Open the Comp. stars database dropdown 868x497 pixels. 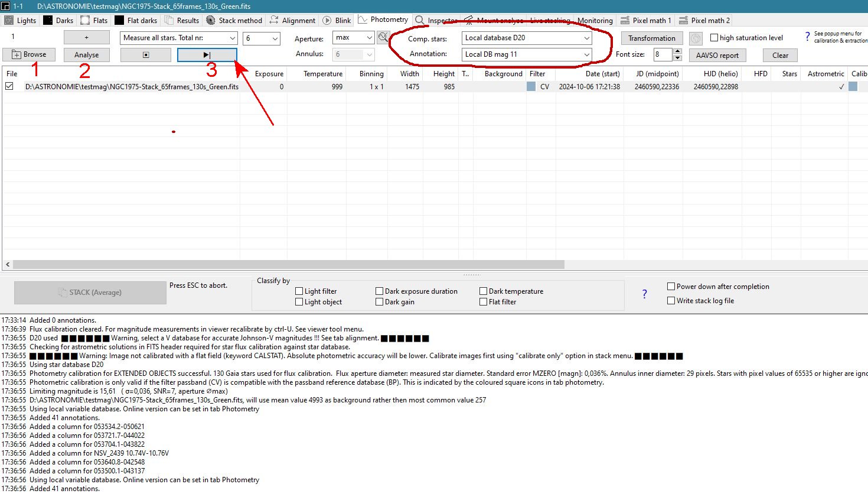tap(527, 38)
